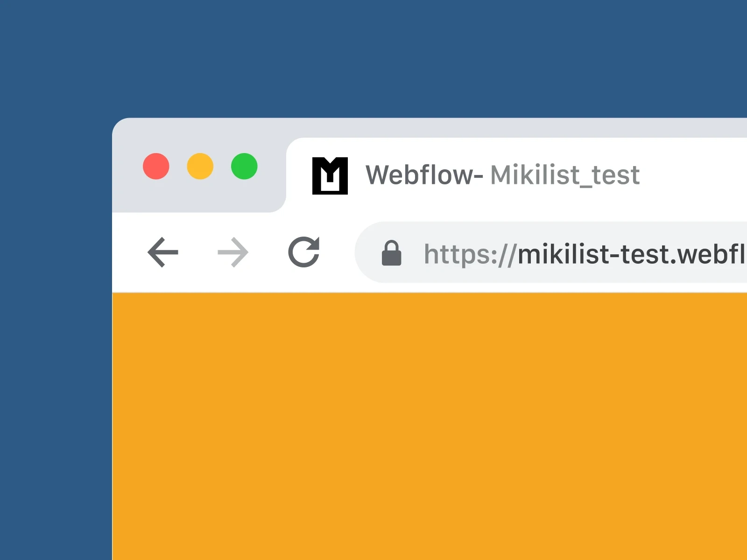The image size is (747, 560).
Task: Click the red close window dot
Action: [156, 166]
